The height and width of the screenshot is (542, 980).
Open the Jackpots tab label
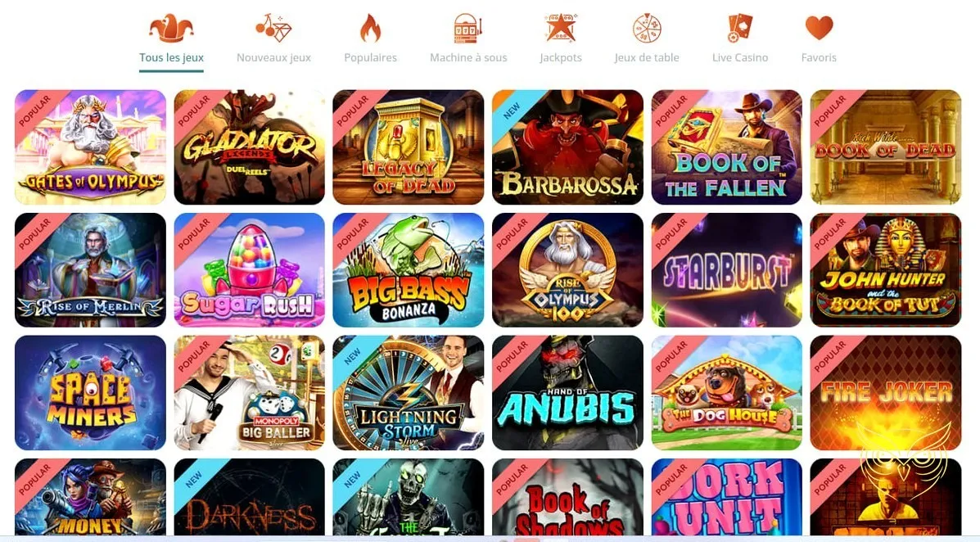click(x=561, y=57)
